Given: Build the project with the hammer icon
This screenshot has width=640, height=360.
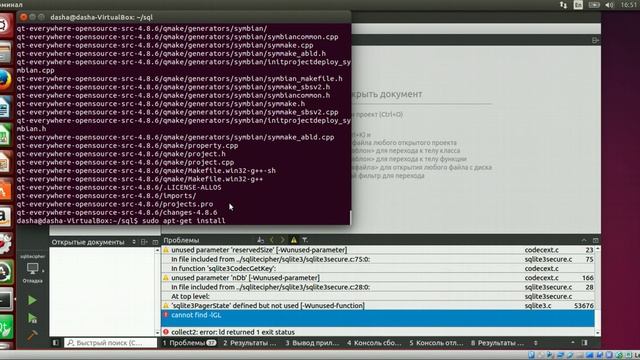Looking at the screenshot, I should pyautogui.click(x=32, y=335).
